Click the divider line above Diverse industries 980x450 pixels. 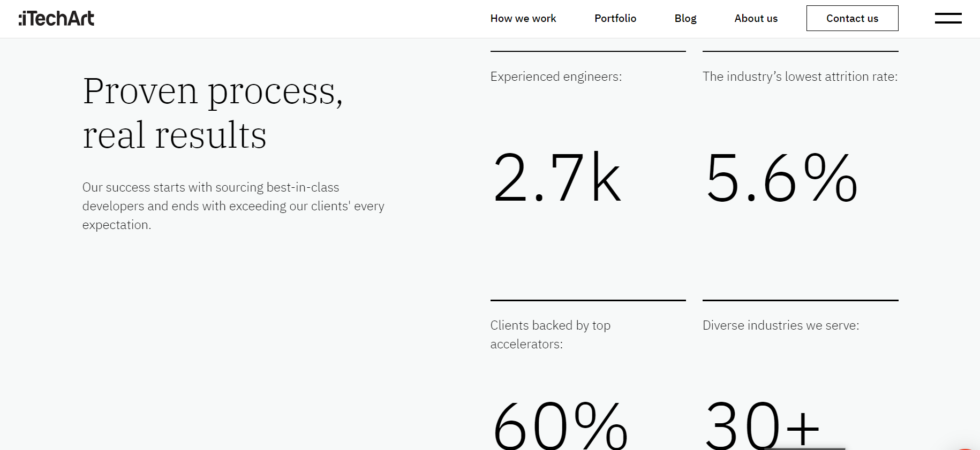coord(800,300)
